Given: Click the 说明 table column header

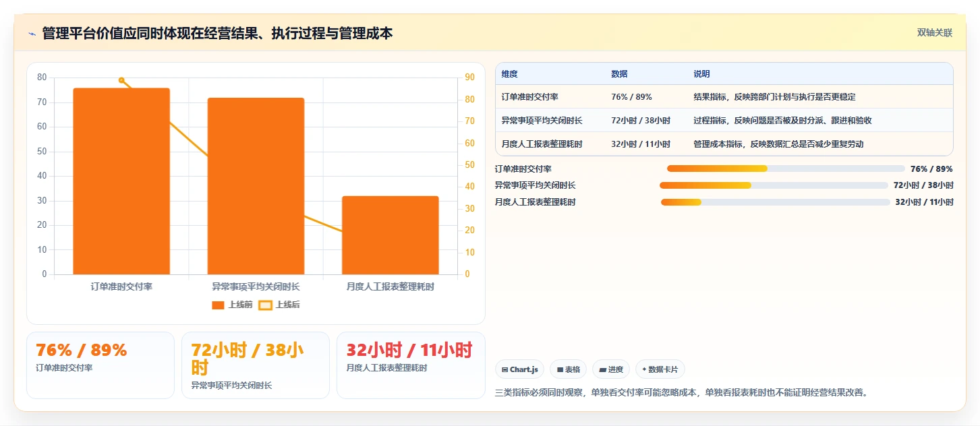Looking at the screenshot, I should pos(701,74).
